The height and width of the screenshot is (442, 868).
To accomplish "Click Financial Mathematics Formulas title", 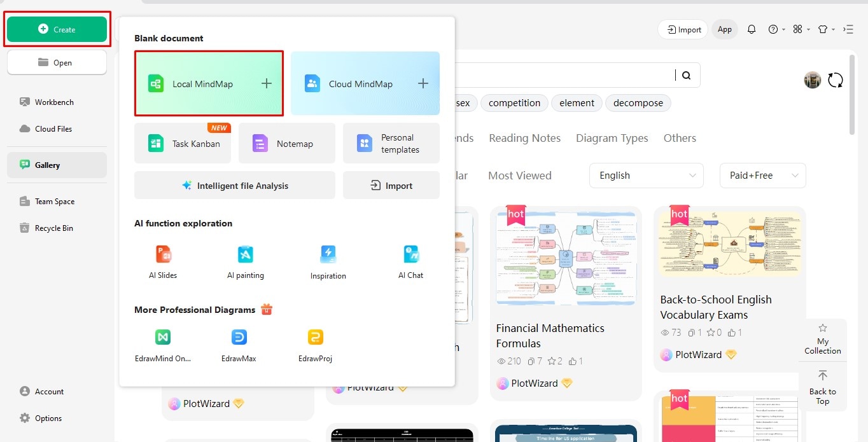I will pos(550,336).
